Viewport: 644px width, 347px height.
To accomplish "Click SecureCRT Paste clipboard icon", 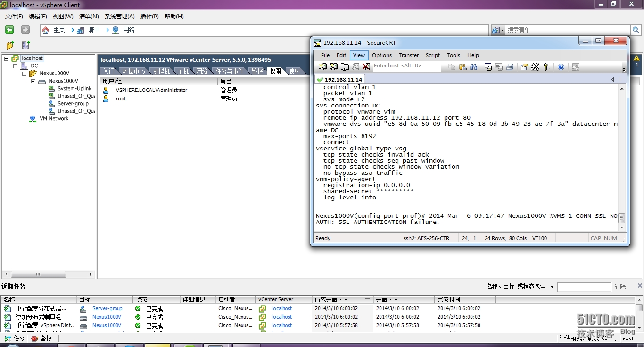I will [463, 67].
